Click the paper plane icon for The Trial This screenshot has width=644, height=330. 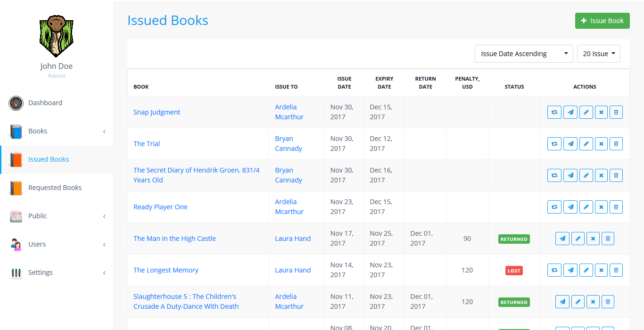click(570, 144)
